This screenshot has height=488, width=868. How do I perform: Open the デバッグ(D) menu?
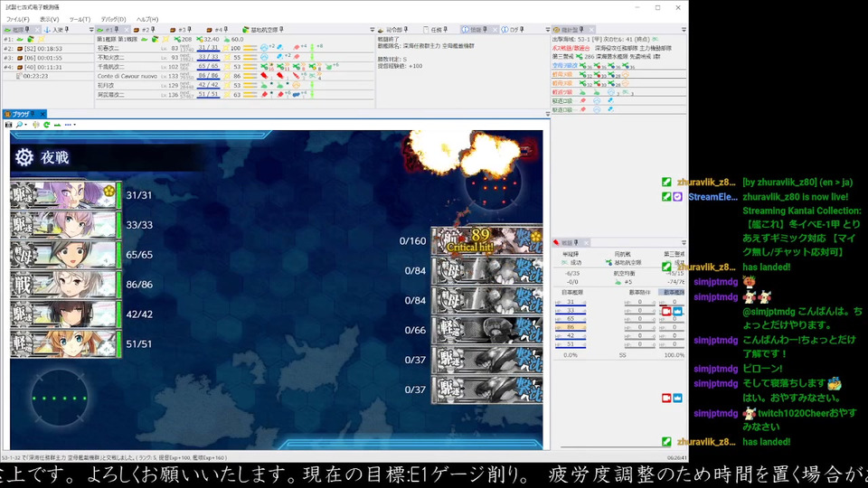click(x=113, y=19)
